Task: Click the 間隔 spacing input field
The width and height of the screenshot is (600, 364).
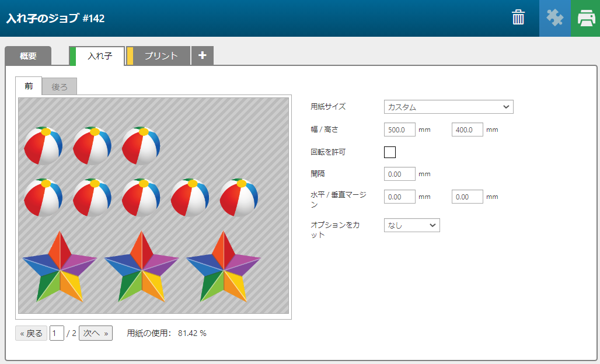Action: pyautogui.click(x=400, y=174)
